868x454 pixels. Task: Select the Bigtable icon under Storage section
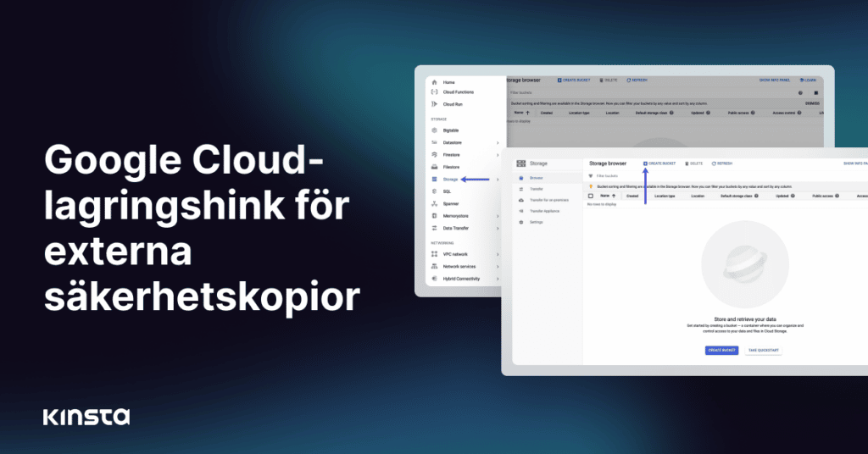tap(434, 130)
